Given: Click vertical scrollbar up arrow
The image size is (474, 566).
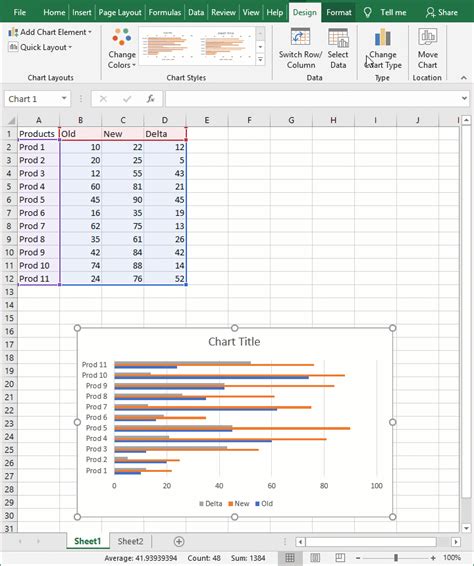Looking at the screenshot, I should pos(466,120).
